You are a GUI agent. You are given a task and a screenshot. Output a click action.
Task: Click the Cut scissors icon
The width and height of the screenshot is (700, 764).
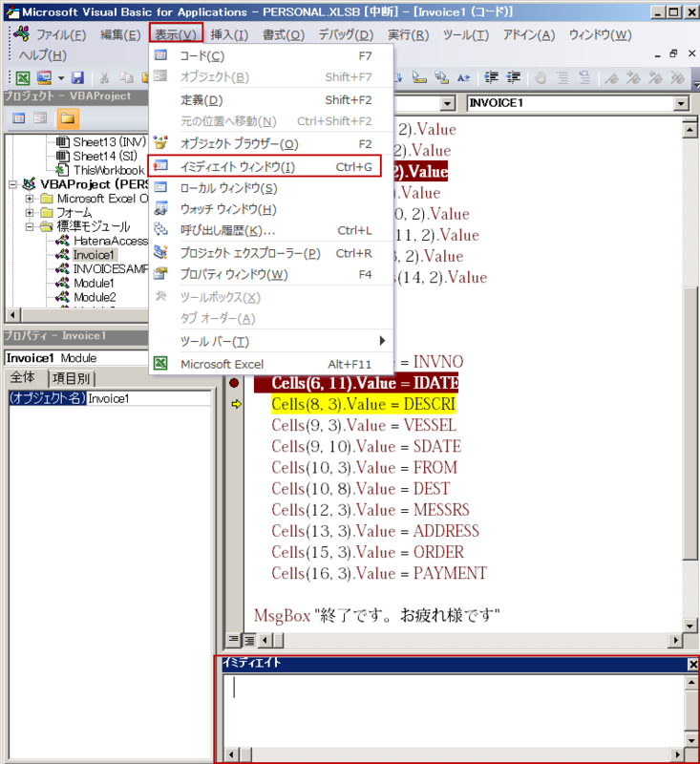click(x=104, y=78)
